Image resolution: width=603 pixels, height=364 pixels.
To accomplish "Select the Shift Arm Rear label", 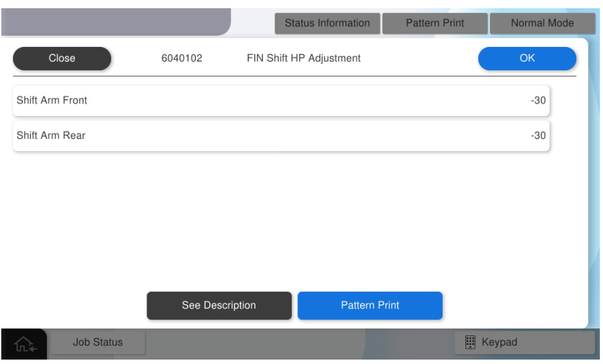I will (51, 135).
